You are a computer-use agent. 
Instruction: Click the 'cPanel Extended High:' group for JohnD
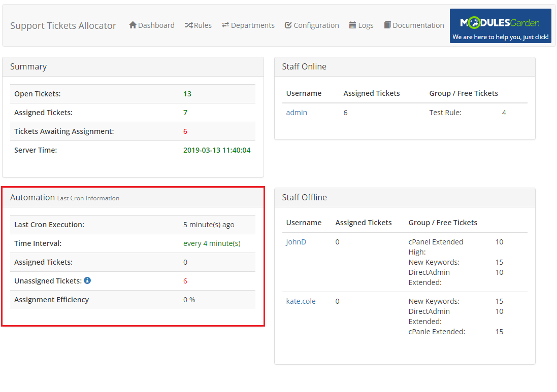pyautogui.click(x=436, y=247)
